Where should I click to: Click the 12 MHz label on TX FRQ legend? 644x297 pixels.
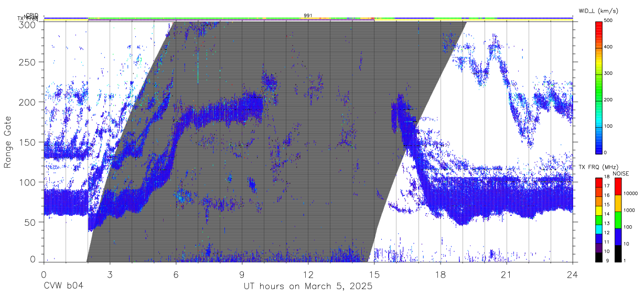pyautogui.click(x=607, y=233)
